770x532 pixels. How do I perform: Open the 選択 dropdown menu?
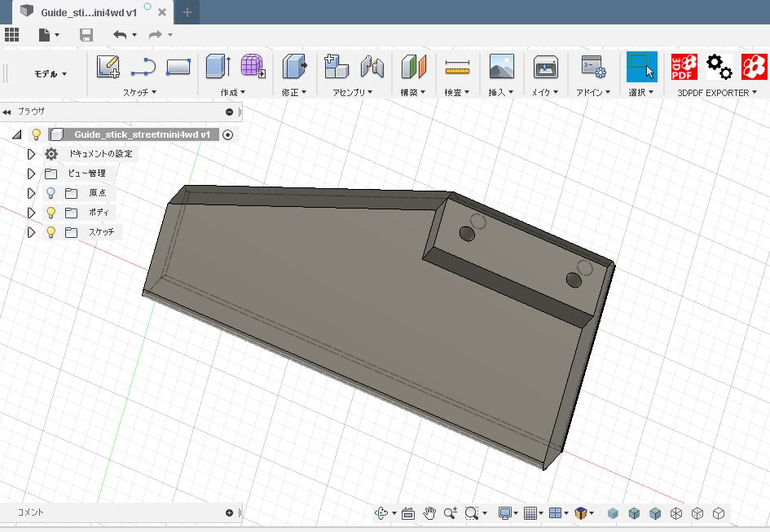[x=640, y=92]
